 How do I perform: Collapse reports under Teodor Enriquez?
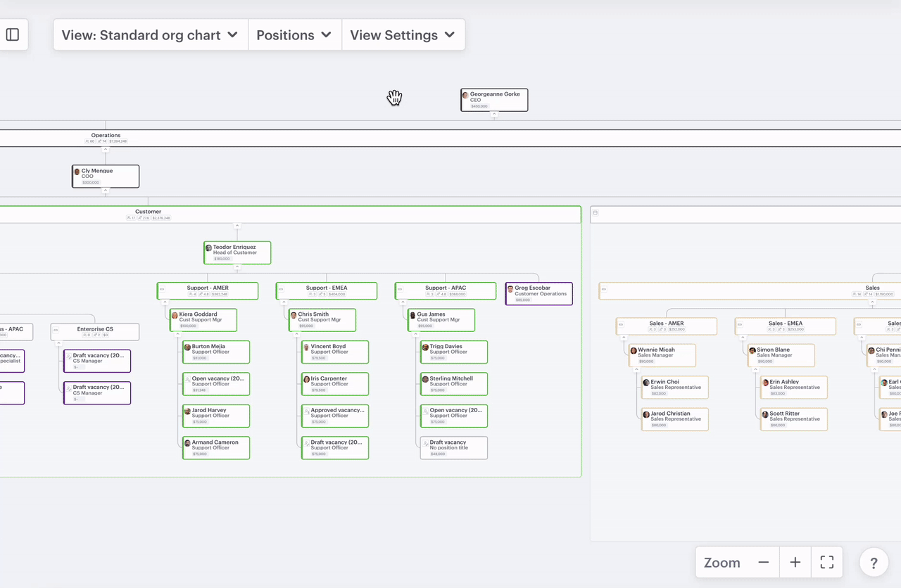tap(237, 267)
